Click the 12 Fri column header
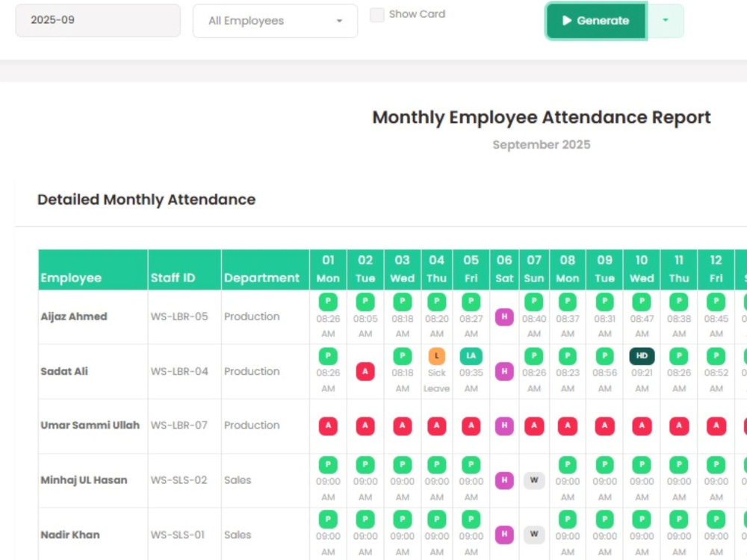 coord(716,270)
